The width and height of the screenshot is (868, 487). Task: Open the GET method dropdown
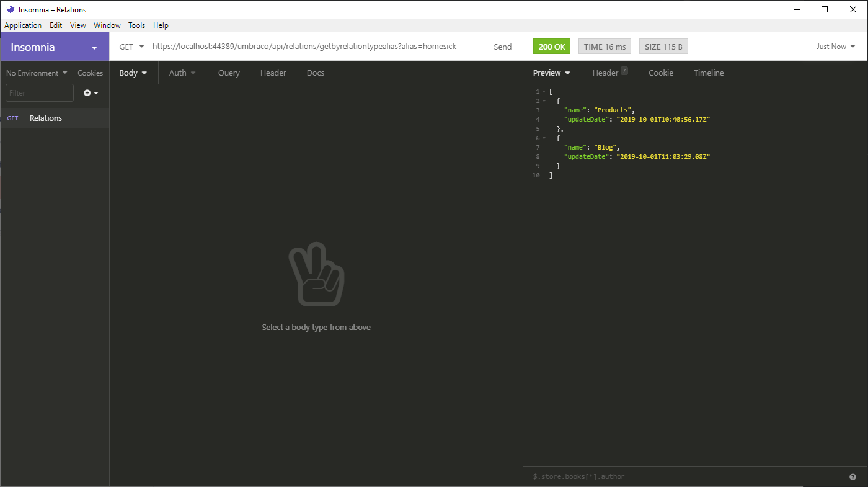pyautogui.click(x=131, y=47)
